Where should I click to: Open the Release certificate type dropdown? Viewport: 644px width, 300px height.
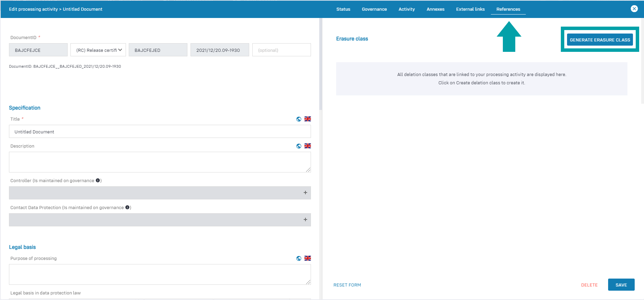98,50
